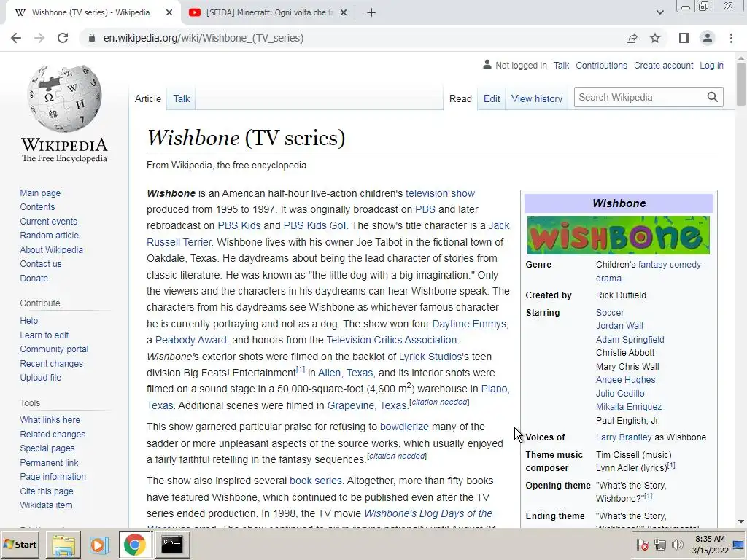The image size is (747, 560).
Task: Reload the page with refresh icon
Action: tap(63, 38)
